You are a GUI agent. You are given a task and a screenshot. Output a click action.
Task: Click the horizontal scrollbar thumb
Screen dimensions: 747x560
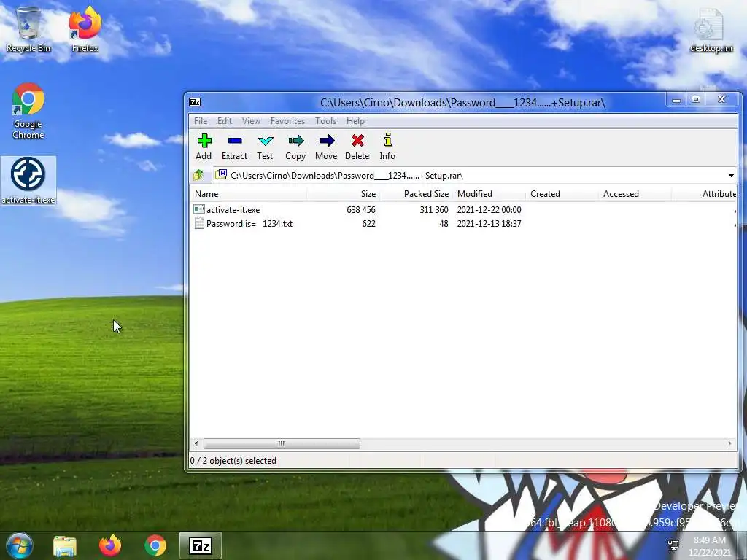(x=282, y=444)
